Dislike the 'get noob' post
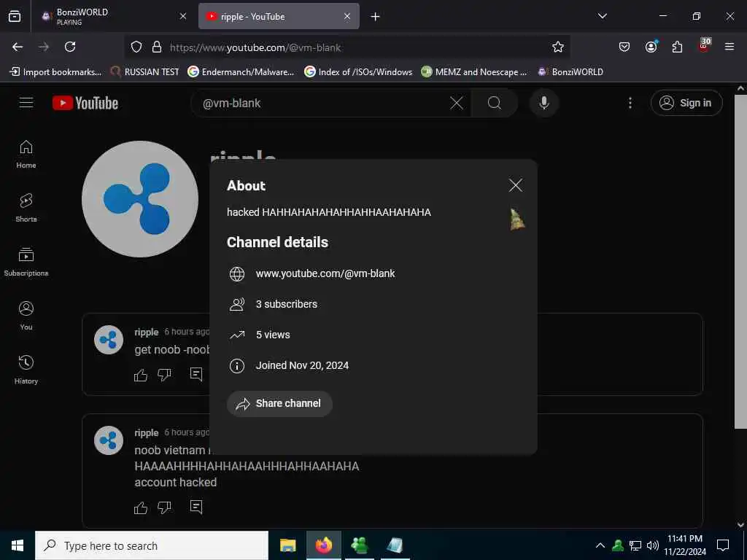 (x=164, y=376)
